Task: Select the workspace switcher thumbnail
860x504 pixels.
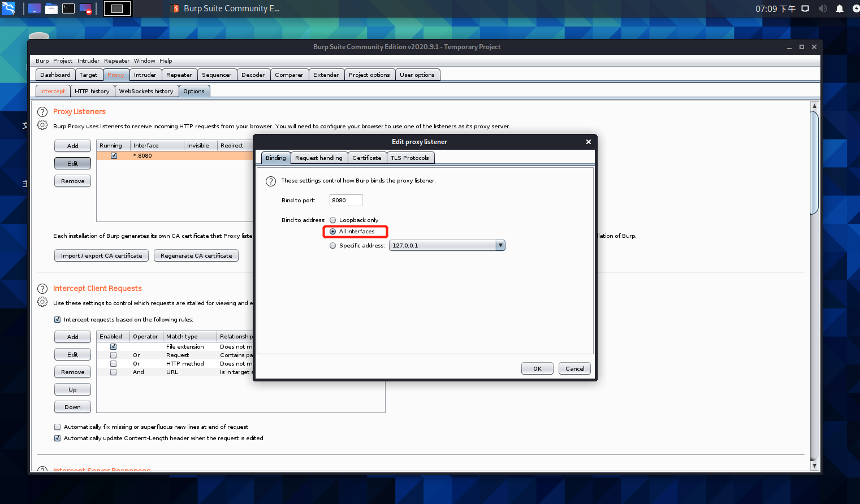Action: (x=117, y=8)
